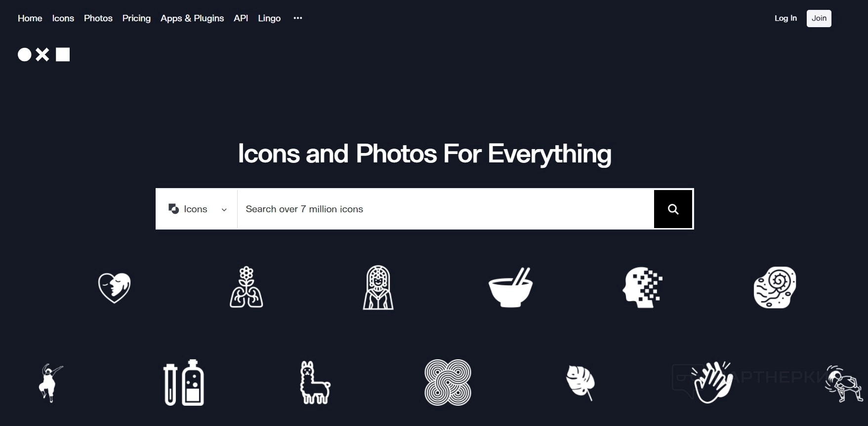Select the llama icon
The image size is (868, 426).
pos(315,383)
